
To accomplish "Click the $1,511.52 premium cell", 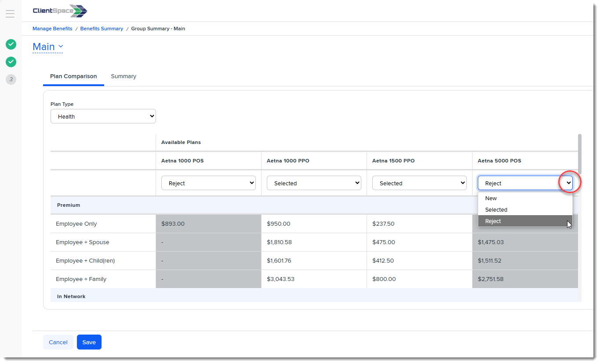I will [525, 260].
